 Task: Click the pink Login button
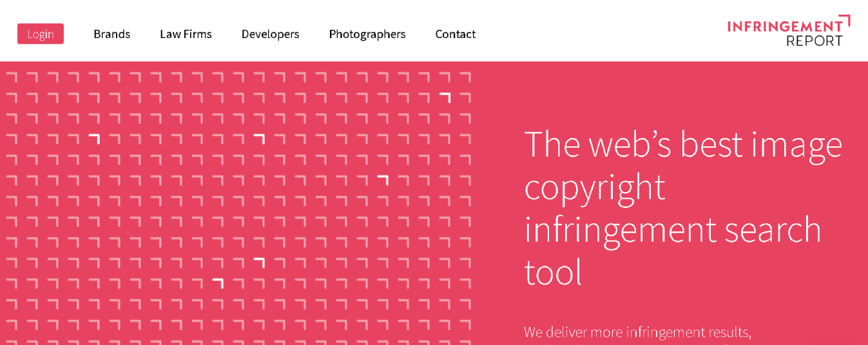tap(41, 34)
